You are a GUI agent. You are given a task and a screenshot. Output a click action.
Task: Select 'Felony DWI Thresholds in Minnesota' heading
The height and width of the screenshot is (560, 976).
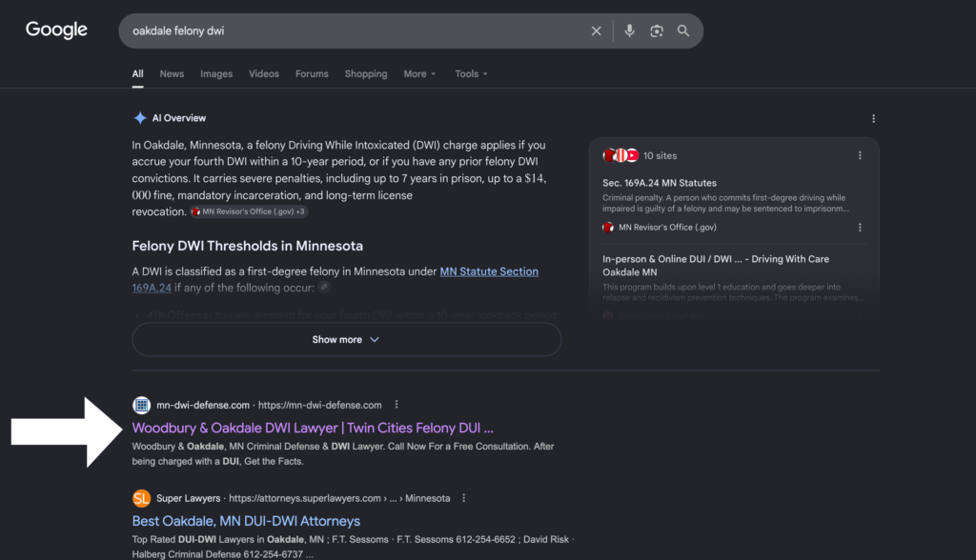[x=247, y=246]
